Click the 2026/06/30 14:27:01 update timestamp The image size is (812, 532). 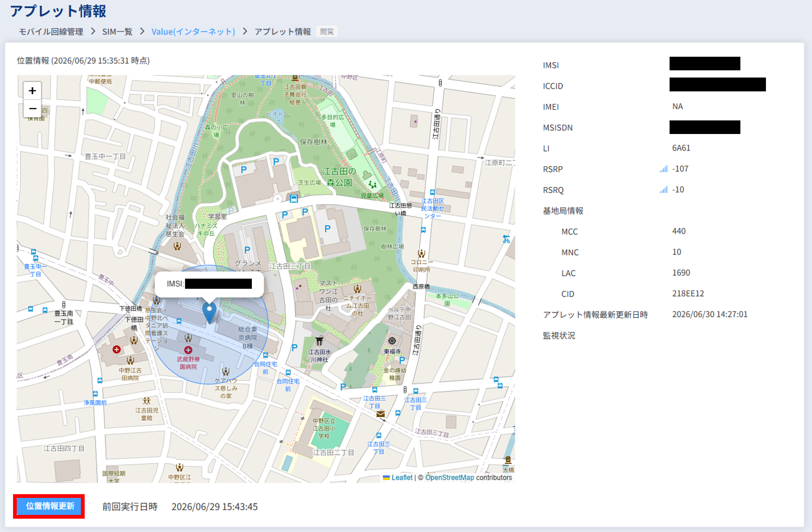(710, 315)
